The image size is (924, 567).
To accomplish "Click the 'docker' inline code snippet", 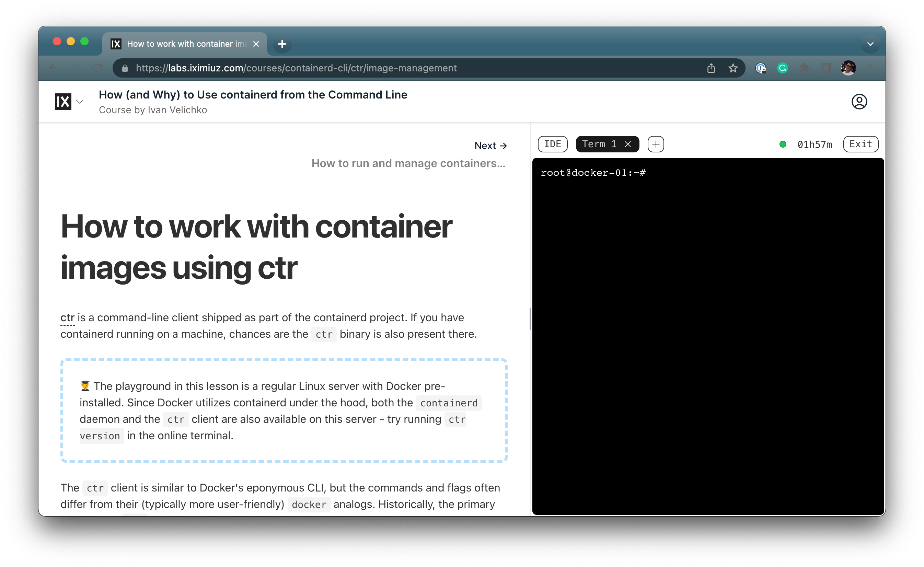I will (309, 505).
